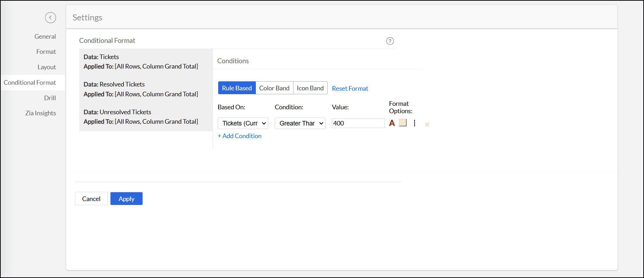Click the back arrow circle icon
The width and height of the screenshot is (644, 278).
tap(50, 18)
